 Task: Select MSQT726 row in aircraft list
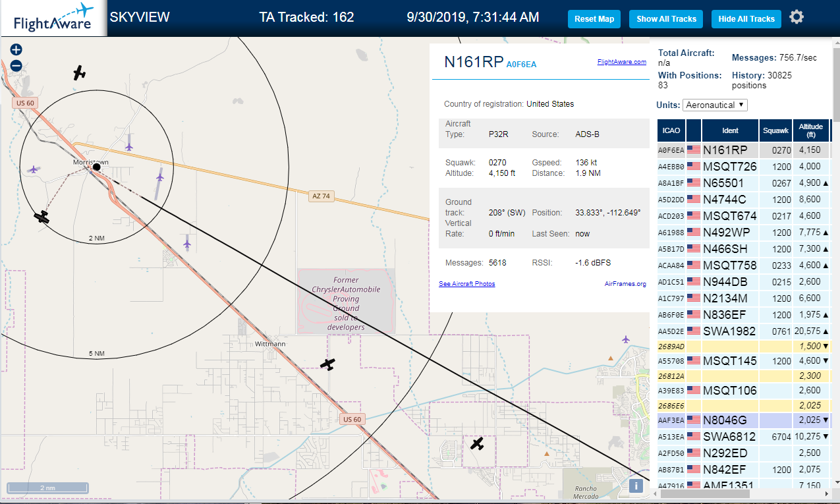(x=744, y=167)
